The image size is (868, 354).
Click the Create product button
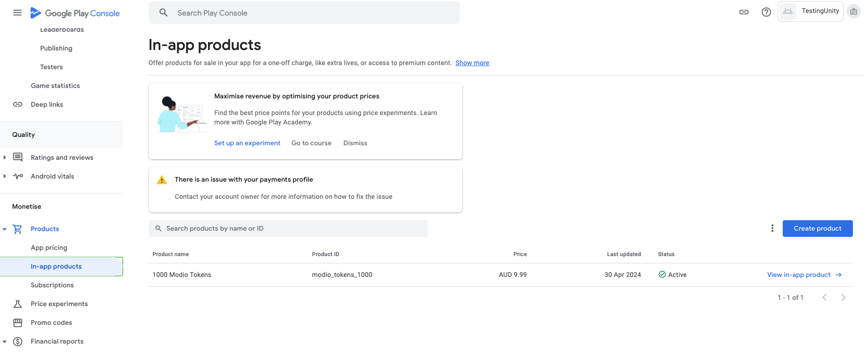(818, 228)
